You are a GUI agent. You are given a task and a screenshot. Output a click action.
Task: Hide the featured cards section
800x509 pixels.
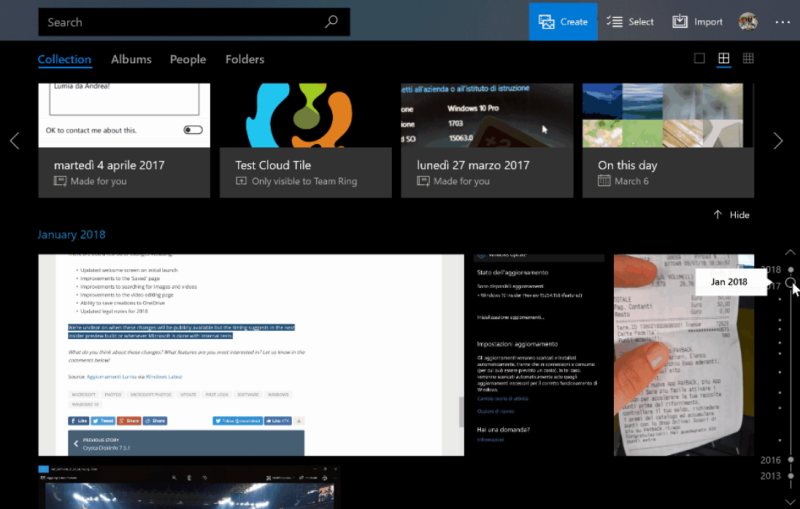pyautogui.click(x=732, y=215)
